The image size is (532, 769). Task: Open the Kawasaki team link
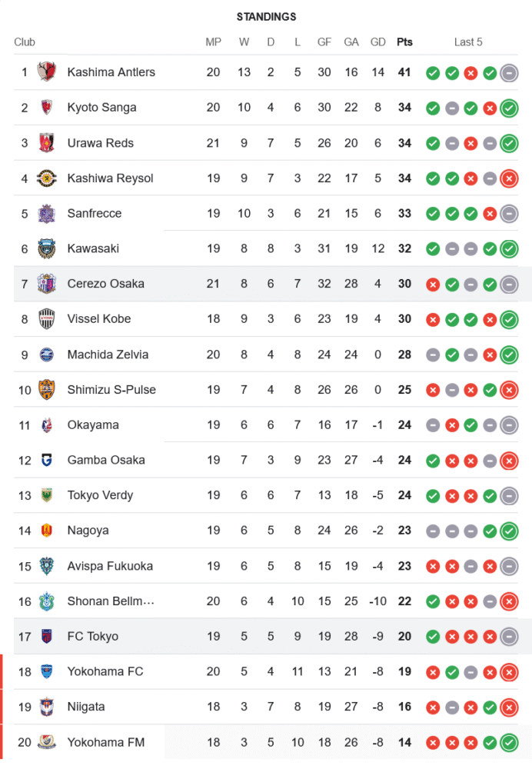pos(93,248)
